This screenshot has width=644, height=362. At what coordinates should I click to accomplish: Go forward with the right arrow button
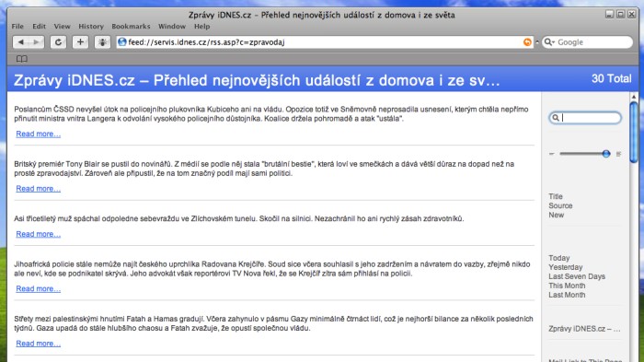click(x=36, y=42)
